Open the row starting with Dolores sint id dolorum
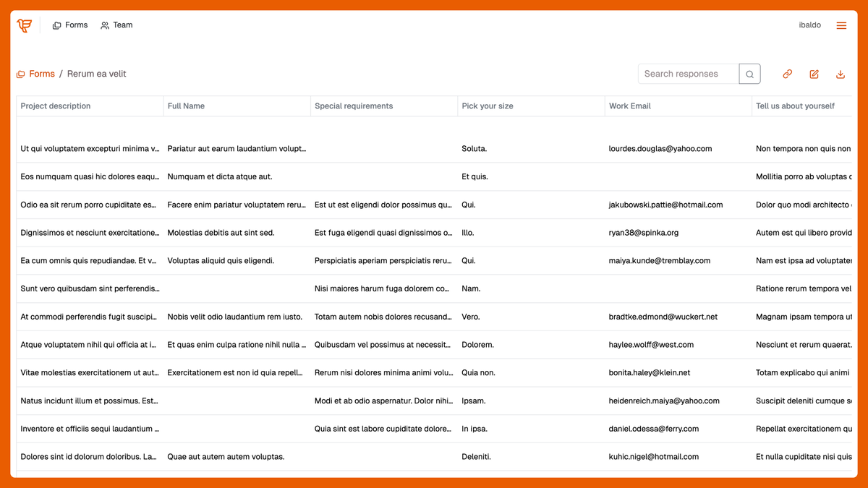868x488 pixels. click(434, 456)
